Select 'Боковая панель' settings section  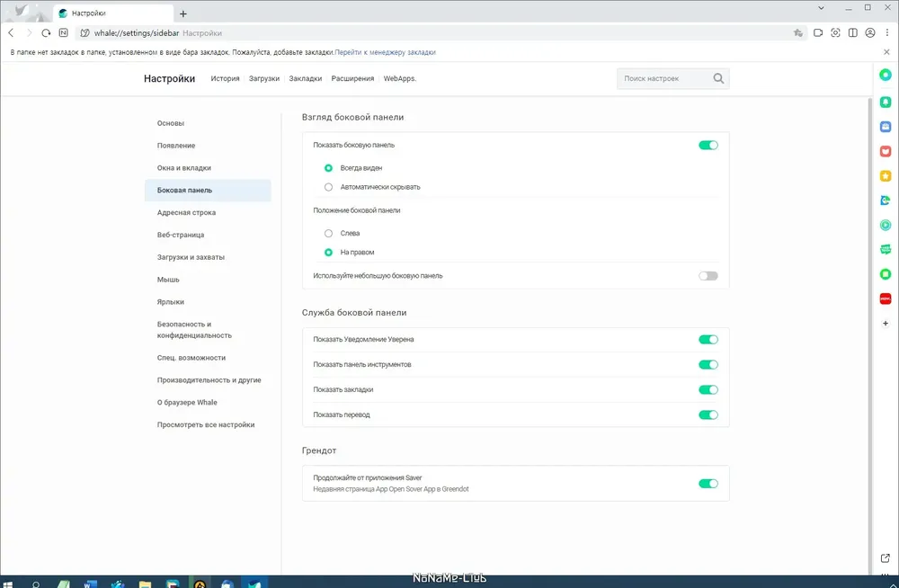(x=208, y=191)
